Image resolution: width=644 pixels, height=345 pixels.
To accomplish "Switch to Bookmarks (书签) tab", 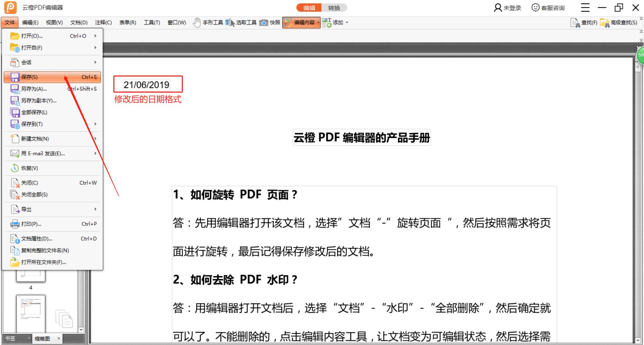I will 10,338.
